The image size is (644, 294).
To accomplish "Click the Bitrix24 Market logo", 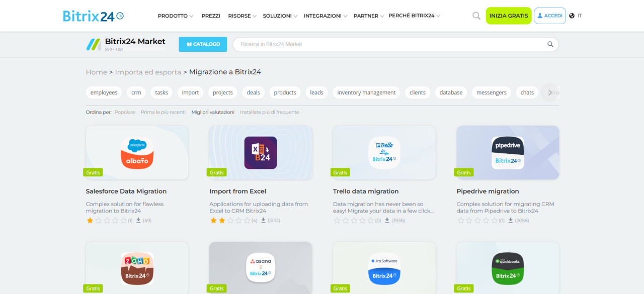I will (x=126, y=44).
